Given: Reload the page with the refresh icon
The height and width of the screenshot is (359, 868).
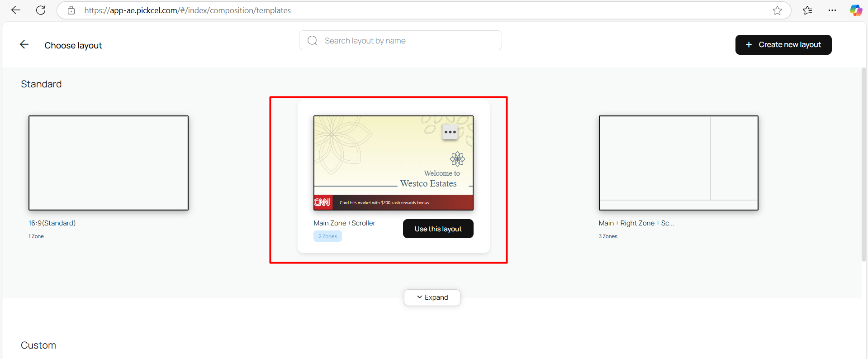Looking at the screenshot, I should point(41,10).
